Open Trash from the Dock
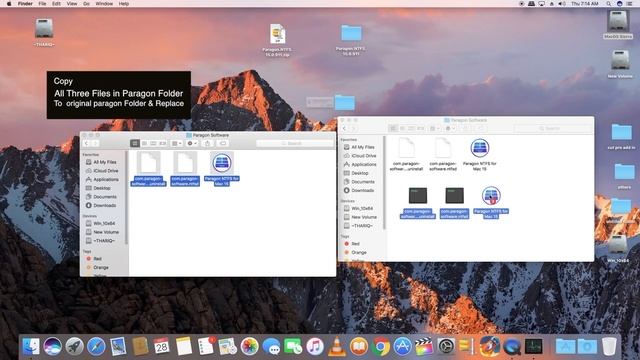Viewport: 640px width, 360px height. 609,347
